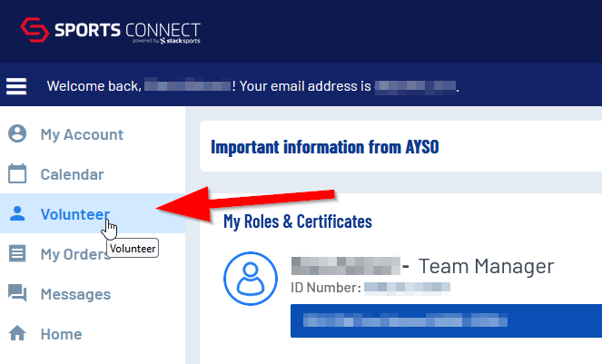The width and height of the screenshot is (602, 364).
Task: Click the Calendar icon in sidebar
Action: coord(17,174)
